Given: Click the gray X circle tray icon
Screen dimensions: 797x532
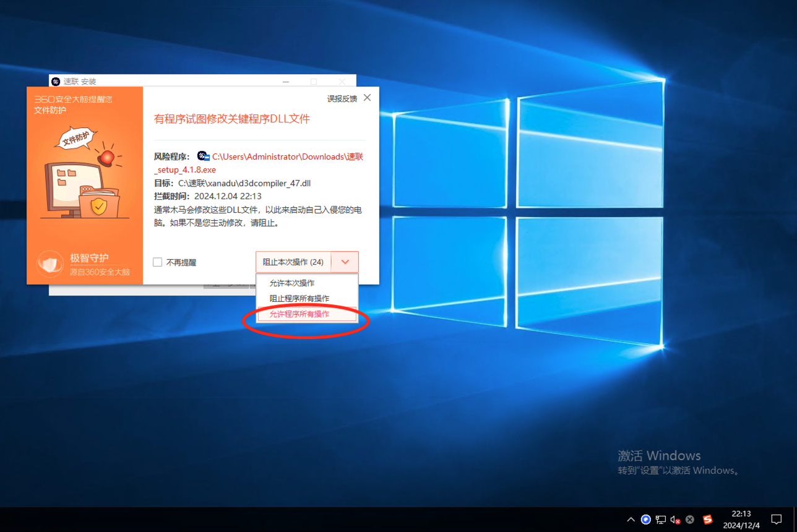Looking at the screenshot, I should point(690,520).
